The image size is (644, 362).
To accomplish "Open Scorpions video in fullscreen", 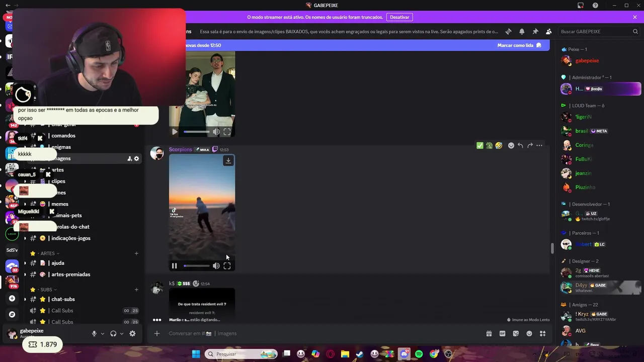I will tap(227, 266).
